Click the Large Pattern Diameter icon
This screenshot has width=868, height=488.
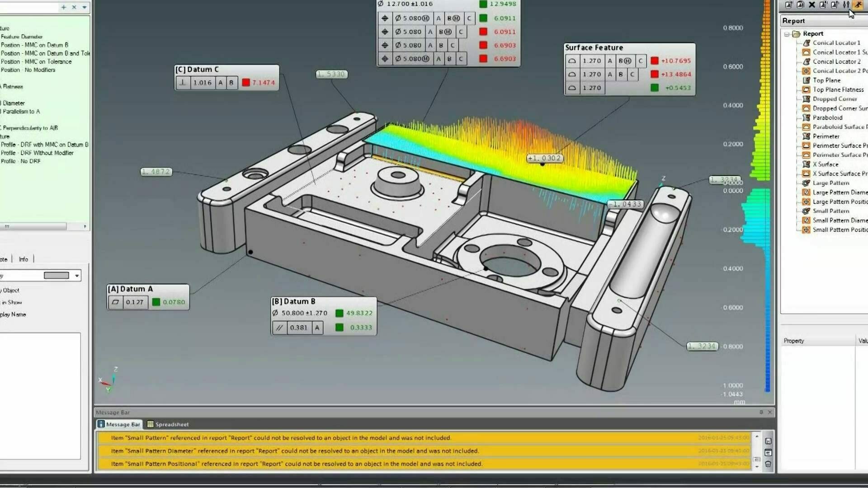coord(806,192)
